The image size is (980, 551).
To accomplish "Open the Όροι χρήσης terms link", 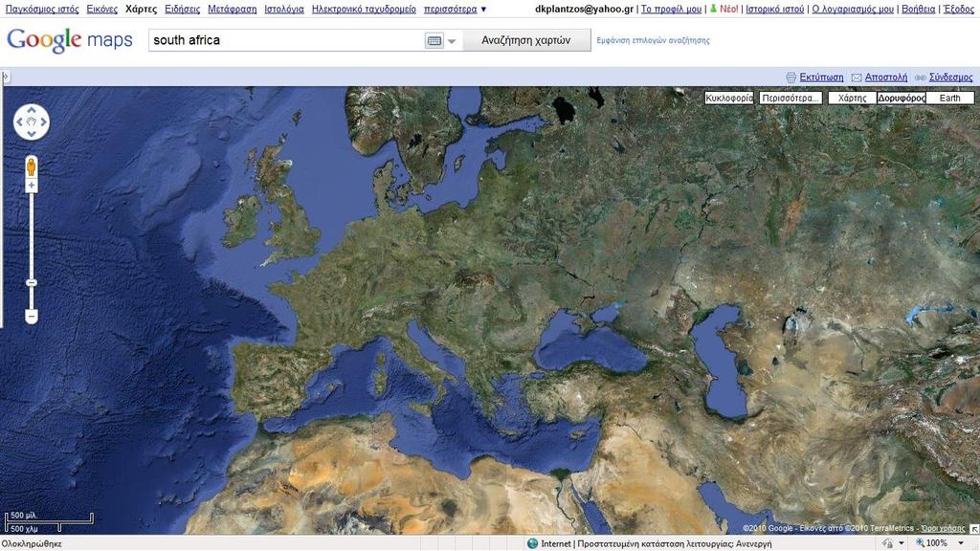I will 943,528.
